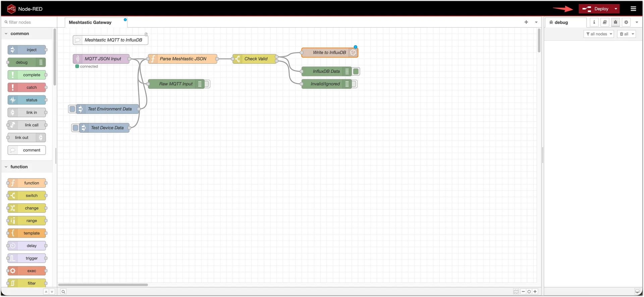The image size is (644, 297).
Task: Select the Parse Meshtastic JSON node
Action: (182, 59)
